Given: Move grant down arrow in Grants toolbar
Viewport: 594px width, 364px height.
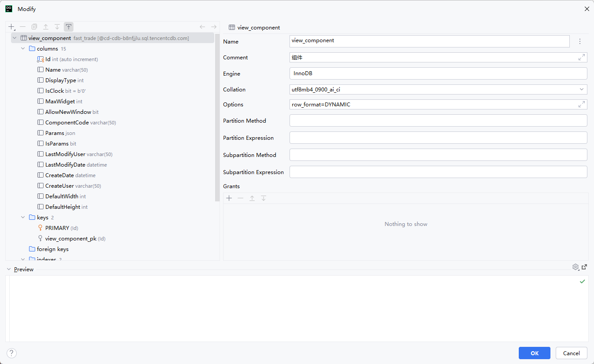Looking at the screenshot, I should [x=264, y=198].
